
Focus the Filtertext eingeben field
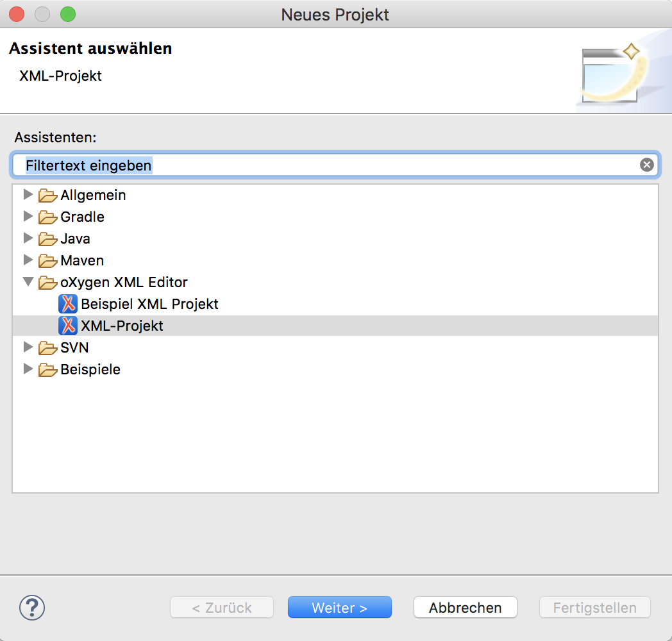pyautogui.click(x=321, y=165)
